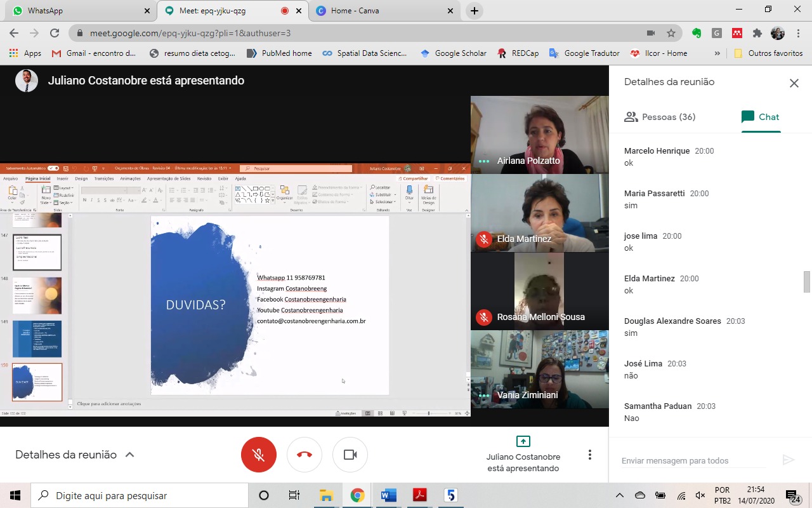The height and width of the screenshot is (508, 812).
Task: Open Adobe Acrobat from the taskbar
Action: (x=419, y=495)
